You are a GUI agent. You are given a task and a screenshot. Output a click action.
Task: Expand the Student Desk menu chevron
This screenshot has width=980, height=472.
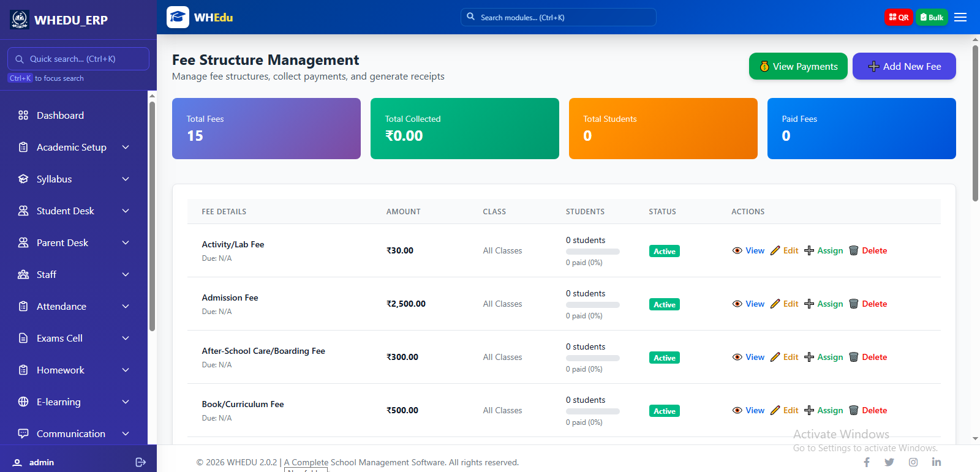coord(126,211)
